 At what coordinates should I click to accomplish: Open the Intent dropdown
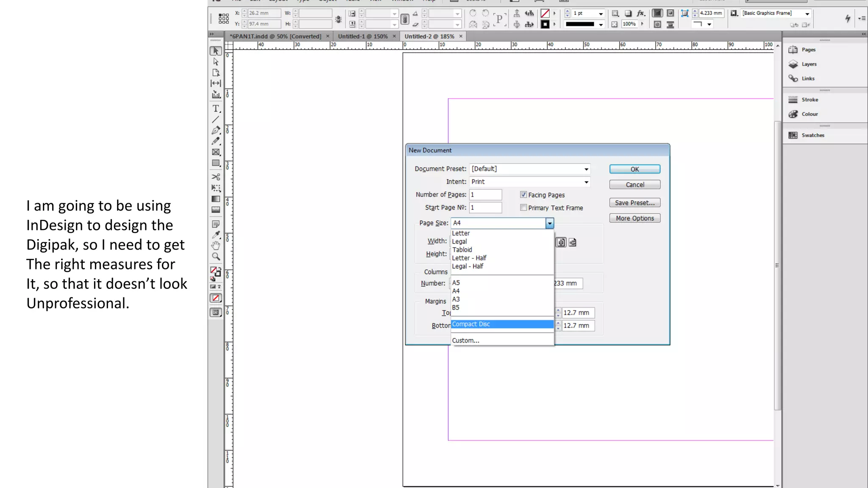(x=586, y=182)
